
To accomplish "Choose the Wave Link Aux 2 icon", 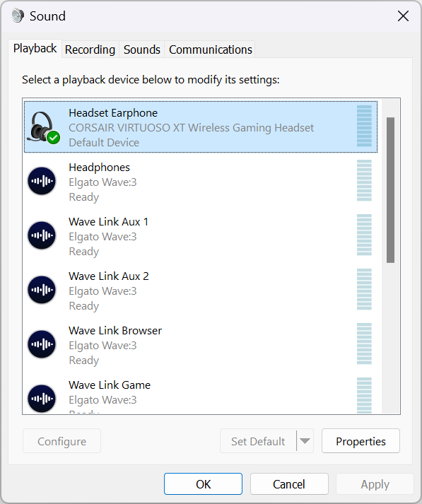I will coord(42,290).
